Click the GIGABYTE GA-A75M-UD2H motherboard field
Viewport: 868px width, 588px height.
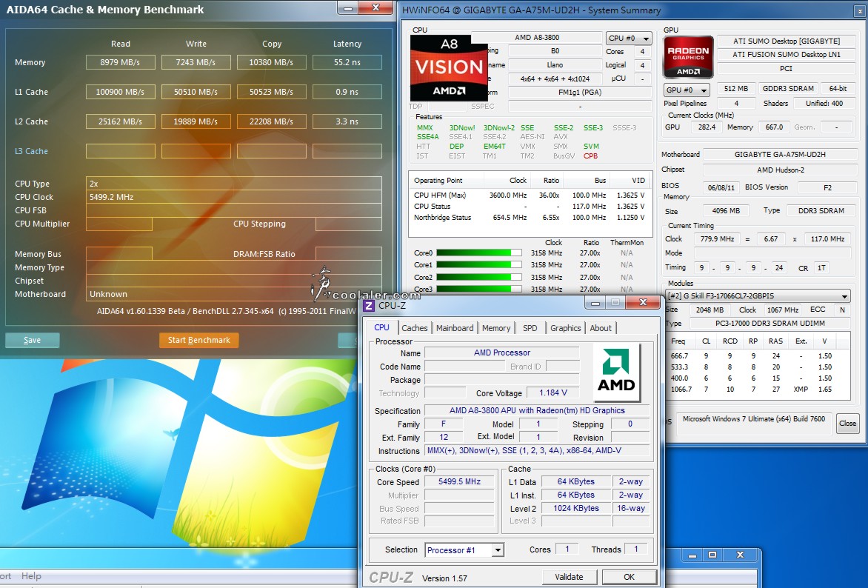780,155
